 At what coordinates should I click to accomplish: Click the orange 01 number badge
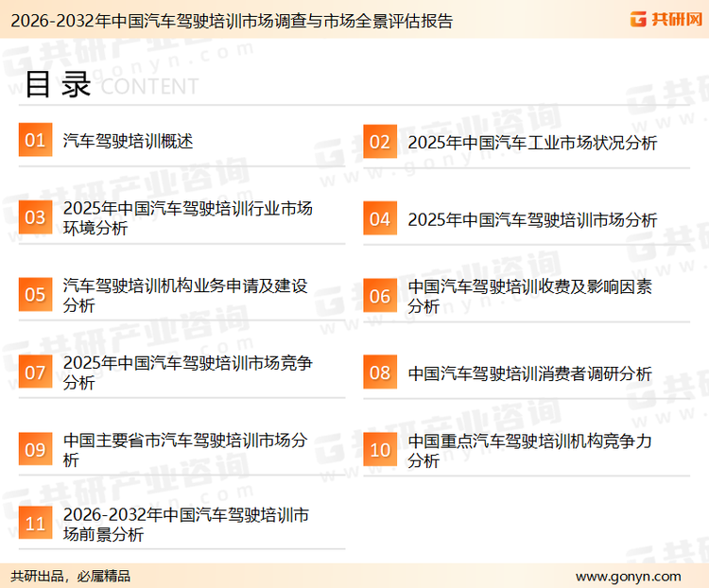[x=35, y=140]
